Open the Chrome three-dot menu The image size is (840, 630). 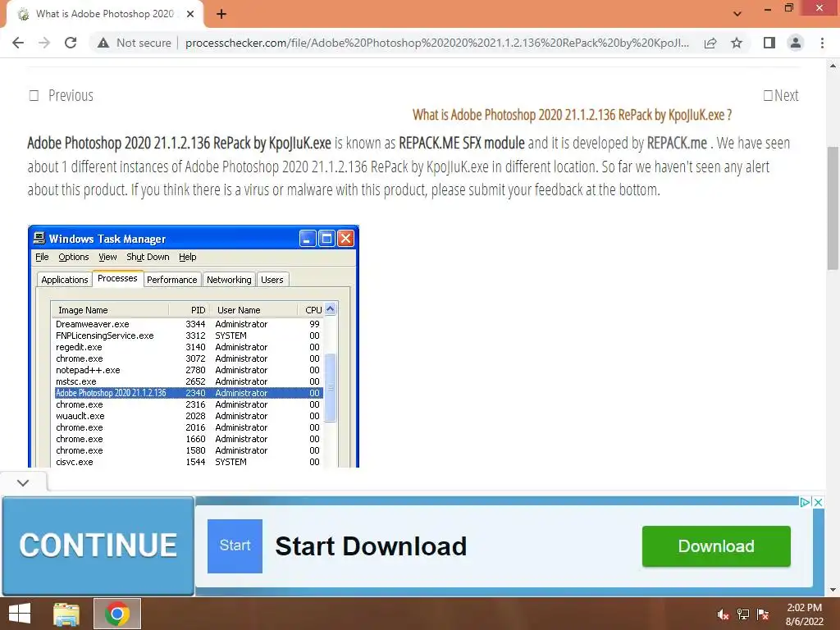pos(822,43)
